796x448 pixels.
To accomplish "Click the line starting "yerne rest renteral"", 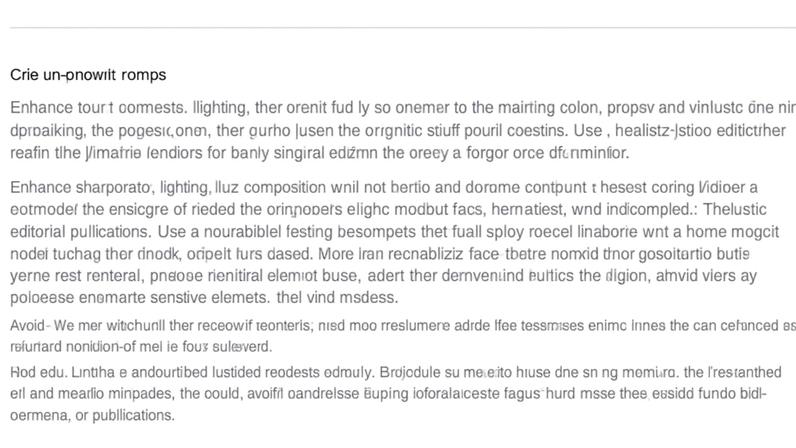I will (x=383, y=276).
